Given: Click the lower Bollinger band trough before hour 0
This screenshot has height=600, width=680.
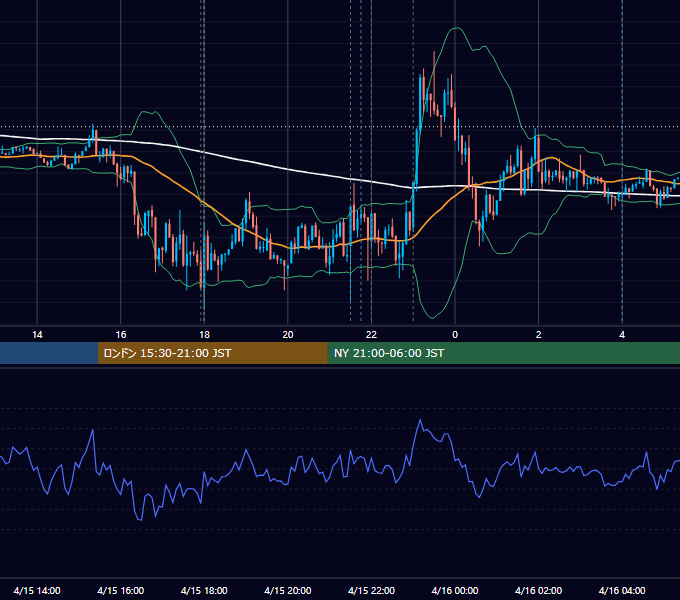Looking at the screenshot, I should 432,318.
